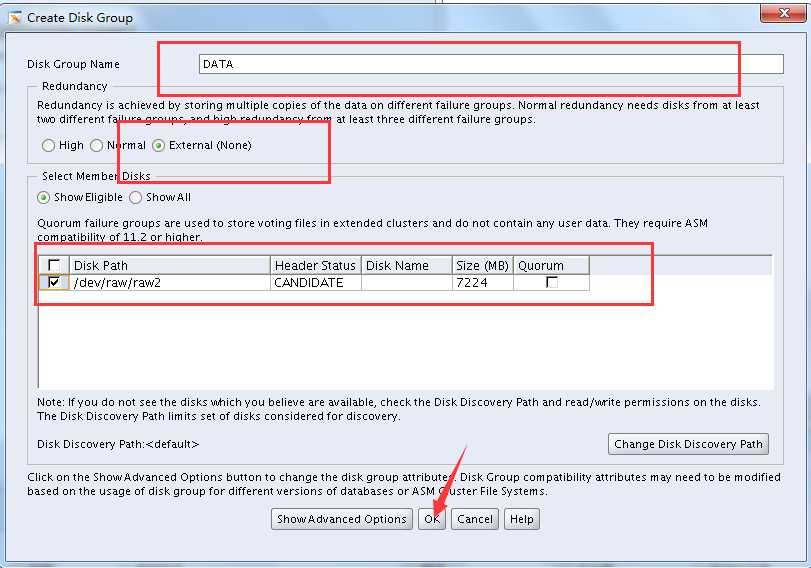This screenshot has width=811, height=568.
Task: Click the Create Disk Group title icon
Action: point(16,18)
